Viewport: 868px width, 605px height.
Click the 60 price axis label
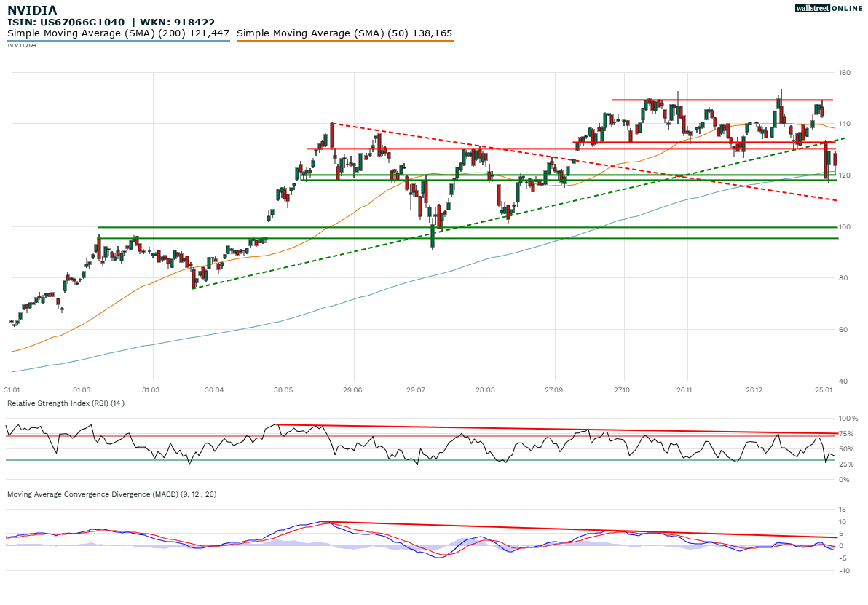(x=843, y=329)
